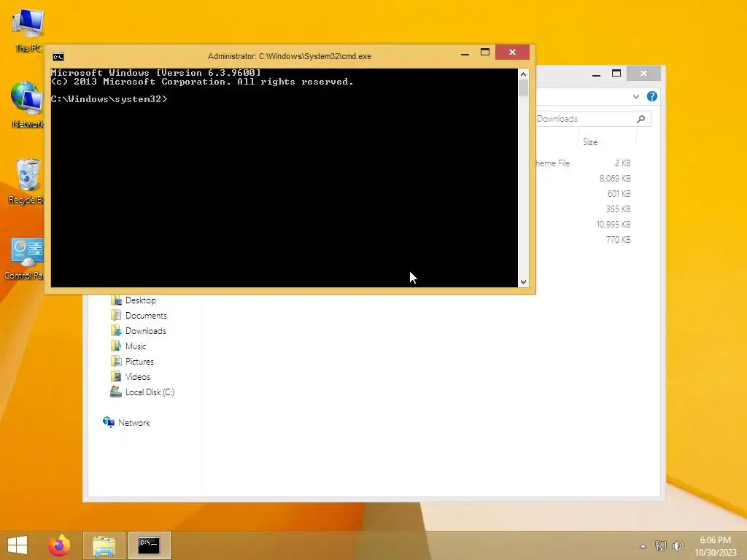Click the Pictures folder icon in pane

click(x=116, y=361)
